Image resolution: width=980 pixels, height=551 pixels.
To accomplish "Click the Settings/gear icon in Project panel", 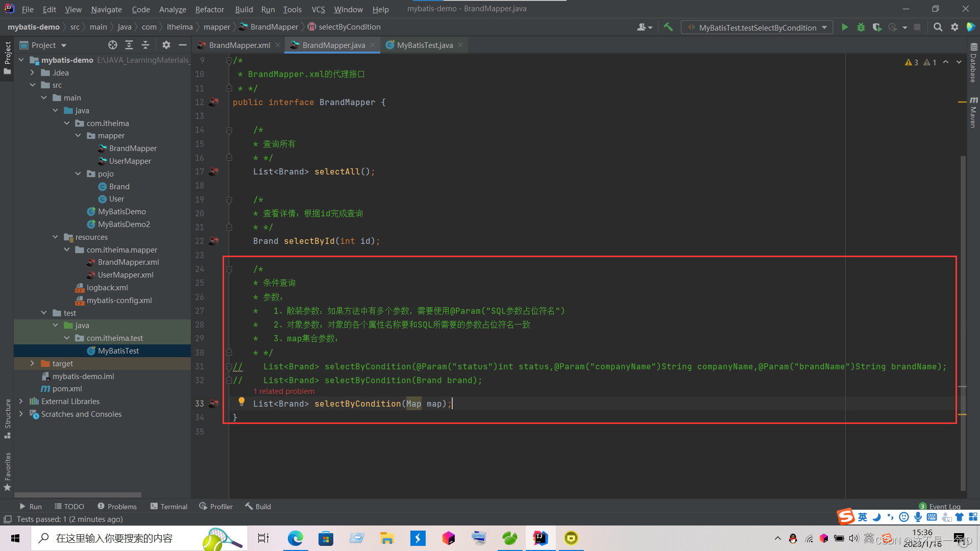I will pos(166,45).
